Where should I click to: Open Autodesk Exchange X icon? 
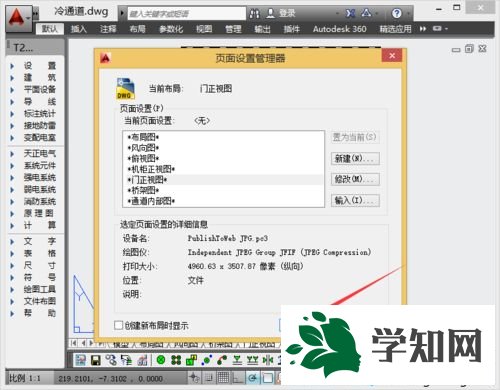[350, 13]
